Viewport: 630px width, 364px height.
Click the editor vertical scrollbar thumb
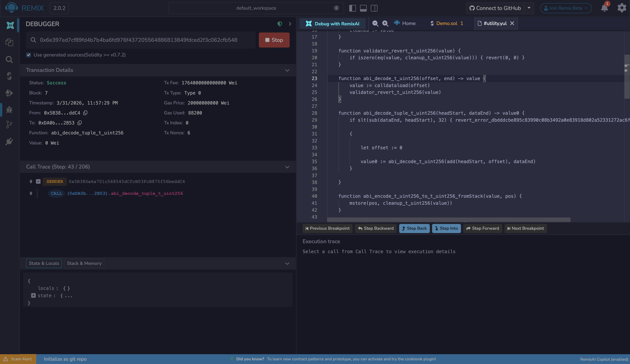pyautogui.click(x=627, y=76)
